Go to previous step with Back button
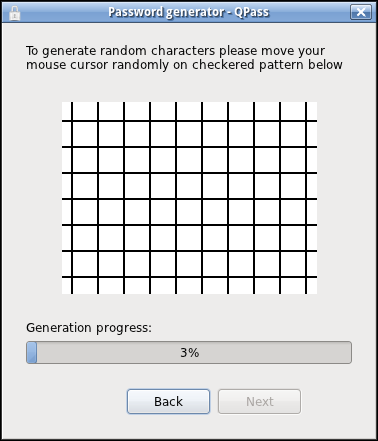Screen dimensions: 378x441 [168, 401]
